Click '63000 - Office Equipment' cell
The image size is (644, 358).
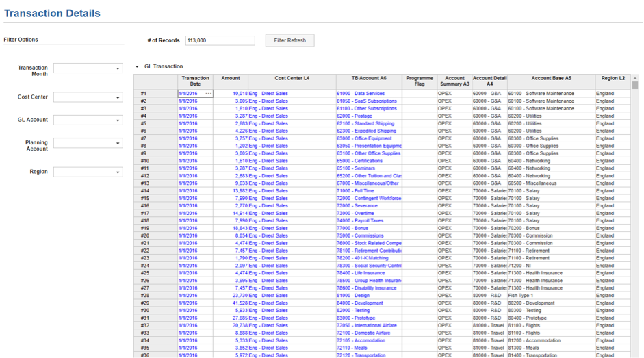(369, 138)
